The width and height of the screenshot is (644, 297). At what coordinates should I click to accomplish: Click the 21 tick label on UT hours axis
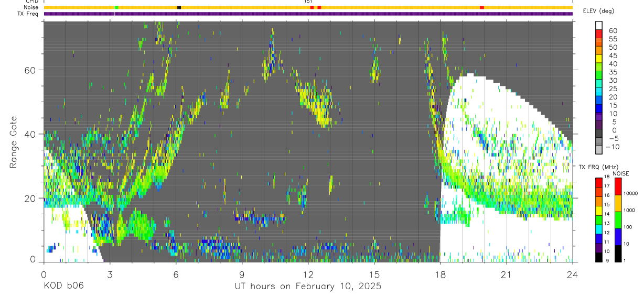[x=506, y=274]
